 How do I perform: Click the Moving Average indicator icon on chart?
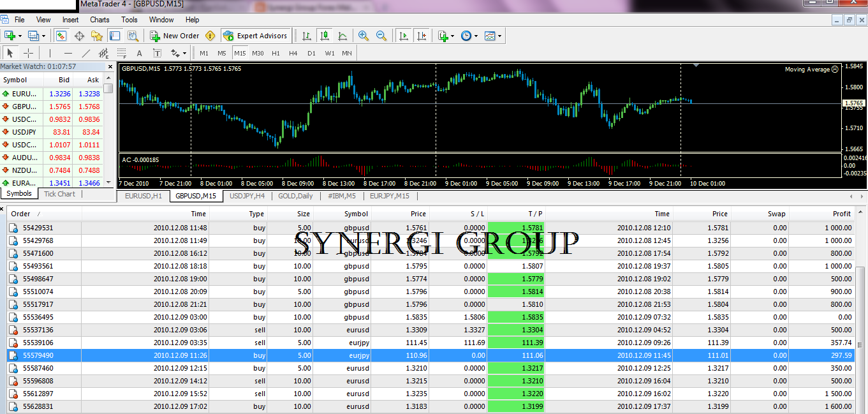(x=835, y=69)
